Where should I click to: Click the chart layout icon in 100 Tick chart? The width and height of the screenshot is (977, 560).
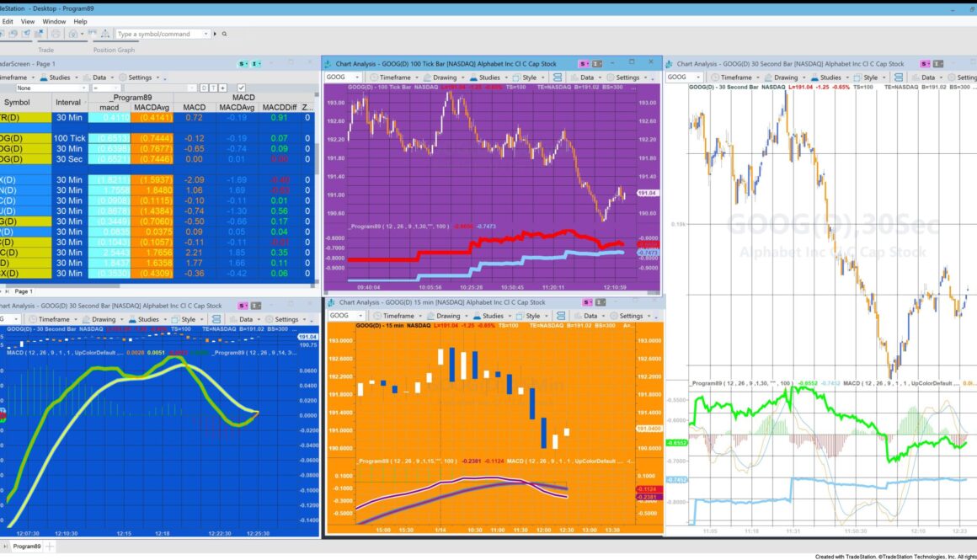[557, 77]
